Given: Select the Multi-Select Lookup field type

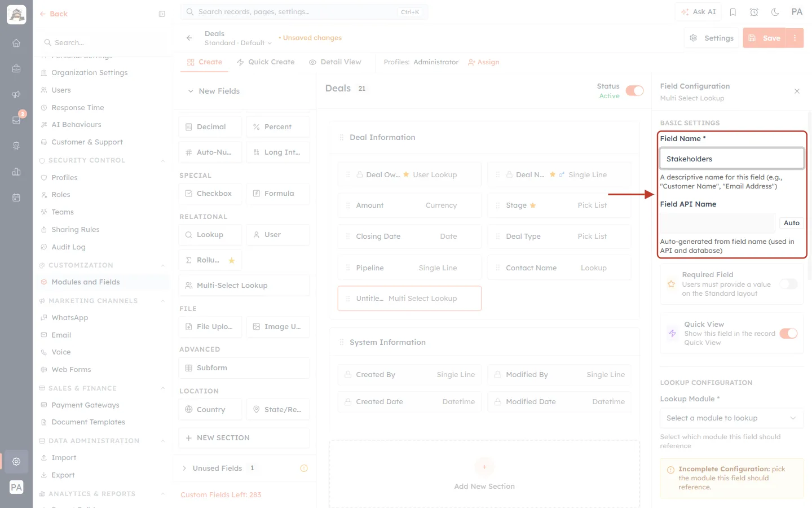Looking at the screenshot, I should pyautogui.click(x=244, y=286).
